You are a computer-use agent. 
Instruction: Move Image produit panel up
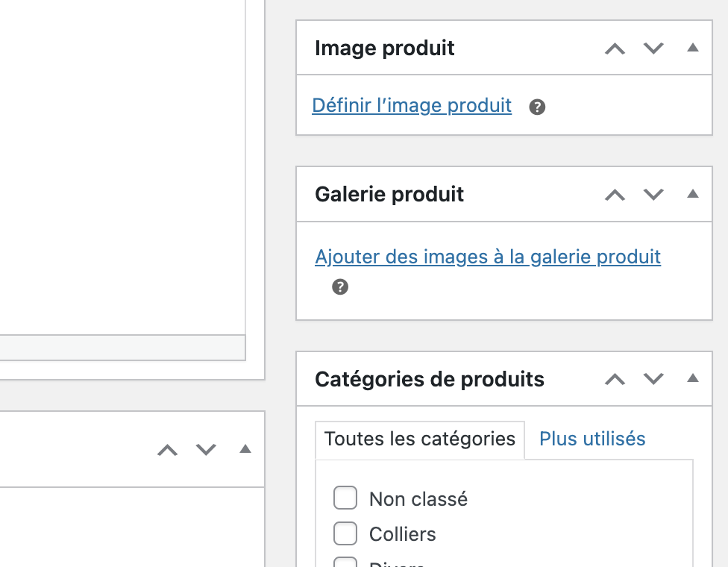(x=615, y=48)
